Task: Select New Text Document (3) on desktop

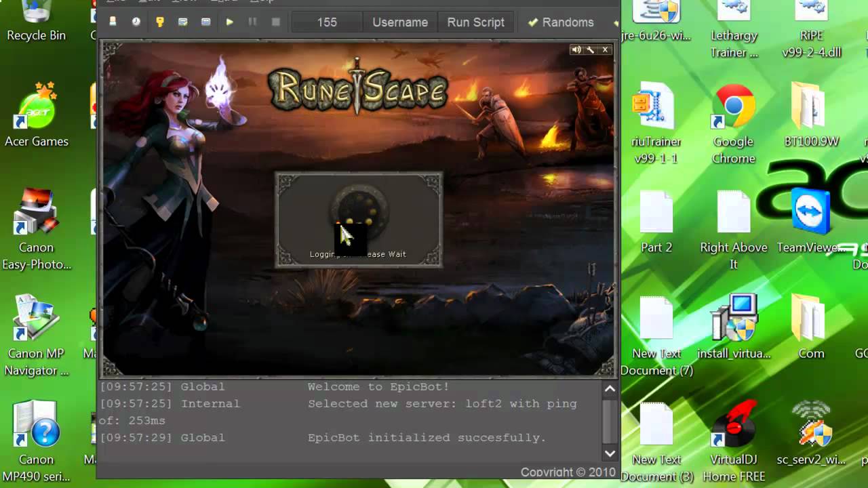Action: tap(656, 442)
